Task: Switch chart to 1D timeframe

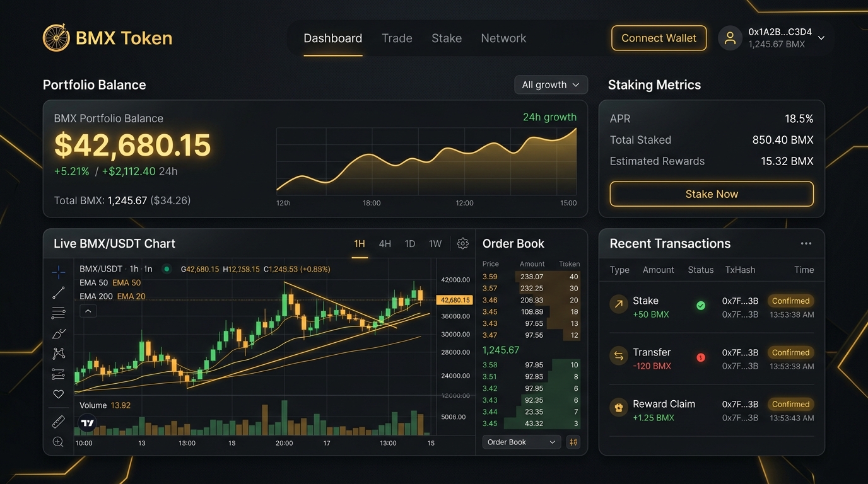Action: (410, 244)
